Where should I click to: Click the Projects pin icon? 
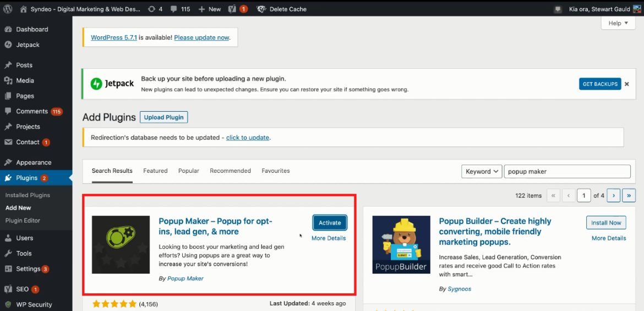click(8, 127)
